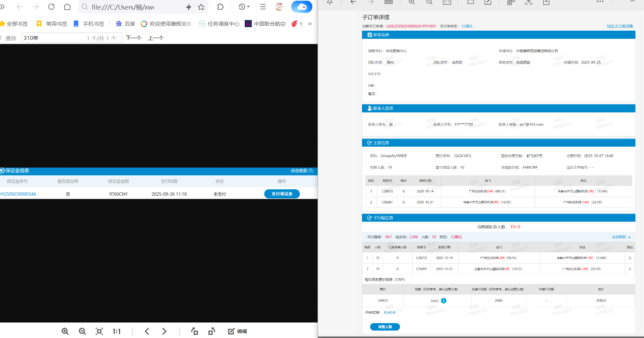Open the browser extensions puzzle icon
644x338 pixels.
[220, 7]
